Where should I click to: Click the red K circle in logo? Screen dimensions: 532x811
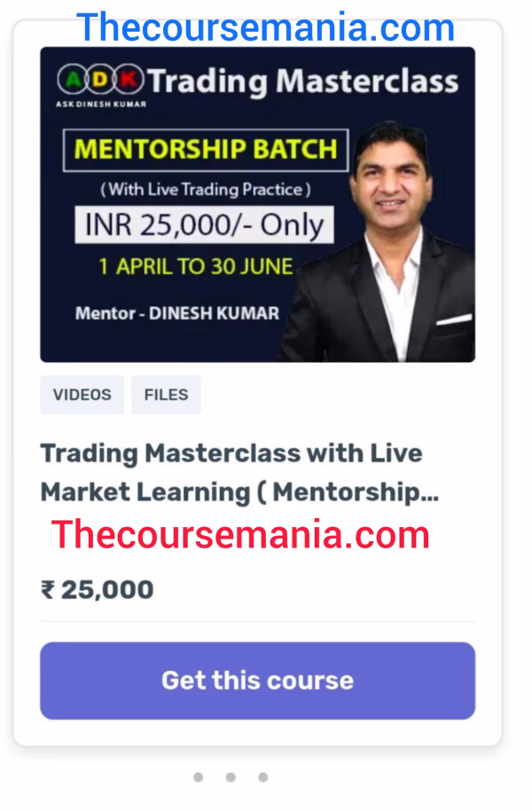coord(129,80)
